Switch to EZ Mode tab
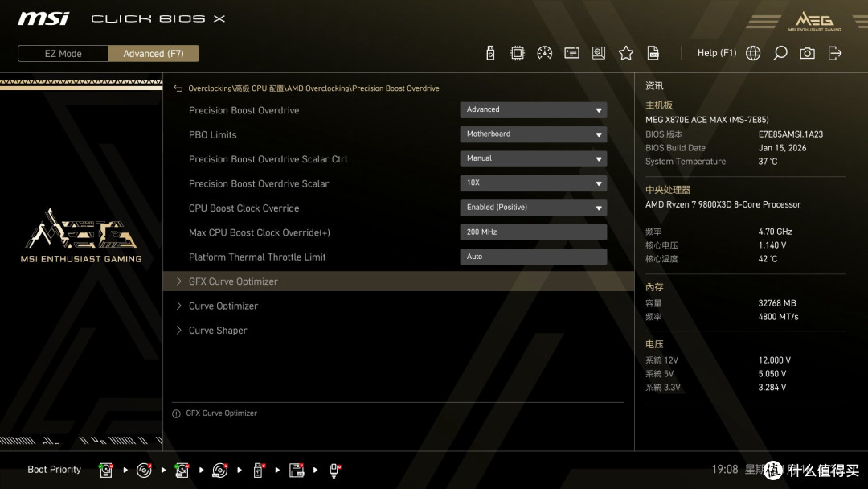868x489 pixels. (63, 54)
